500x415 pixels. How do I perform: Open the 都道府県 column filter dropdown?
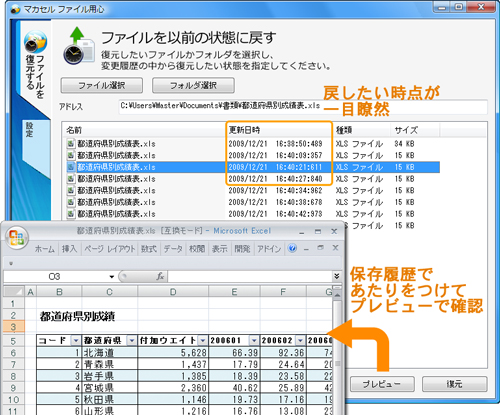(132, 340)
